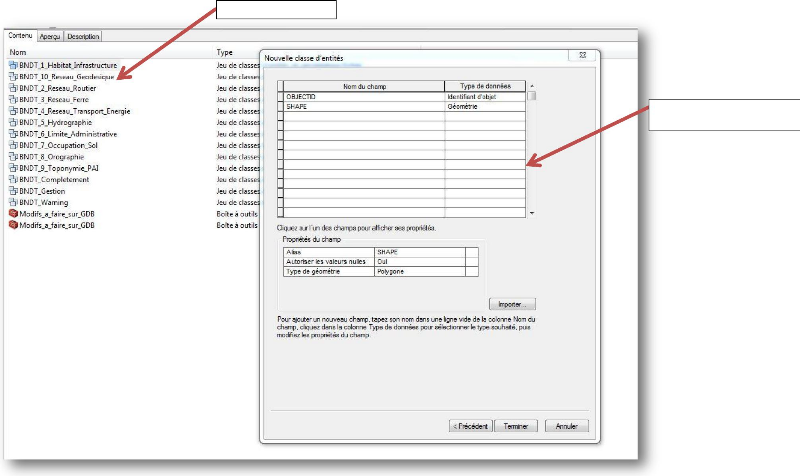800x476 pixels.
Task: Click the Autoriser les valeurs nulles label
Action: [x=329, y=262]
